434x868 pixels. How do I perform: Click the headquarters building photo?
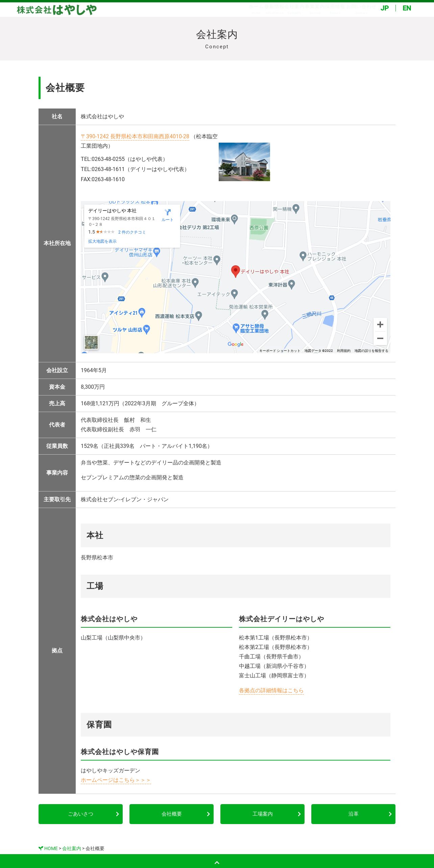click(244, 162)
